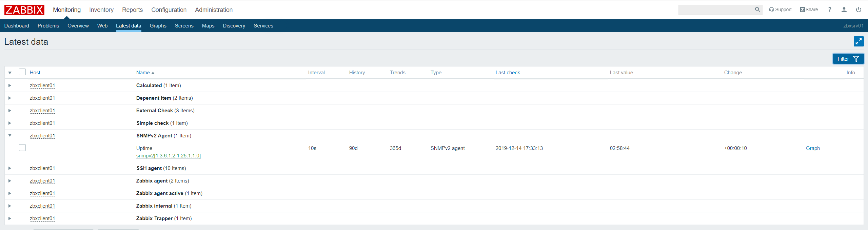
Task: Expand the SSH agent group
Action: [x=10, y=168]
